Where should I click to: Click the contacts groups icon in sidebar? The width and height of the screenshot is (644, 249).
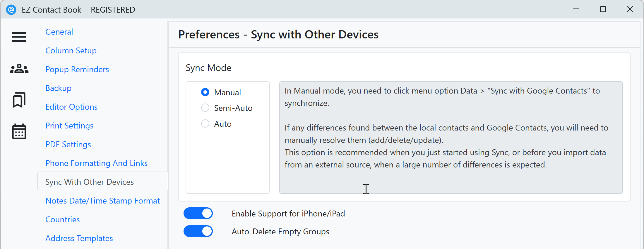click(x=19, y=68)
